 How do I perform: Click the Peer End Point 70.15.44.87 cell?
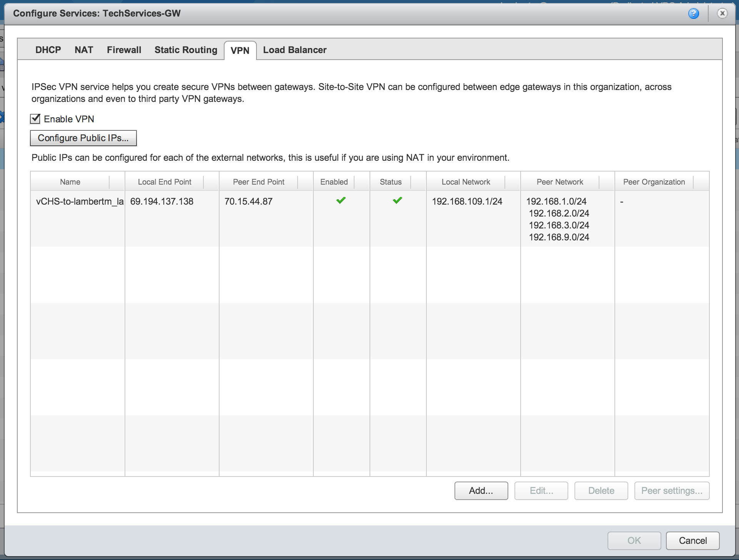(248, 202)
